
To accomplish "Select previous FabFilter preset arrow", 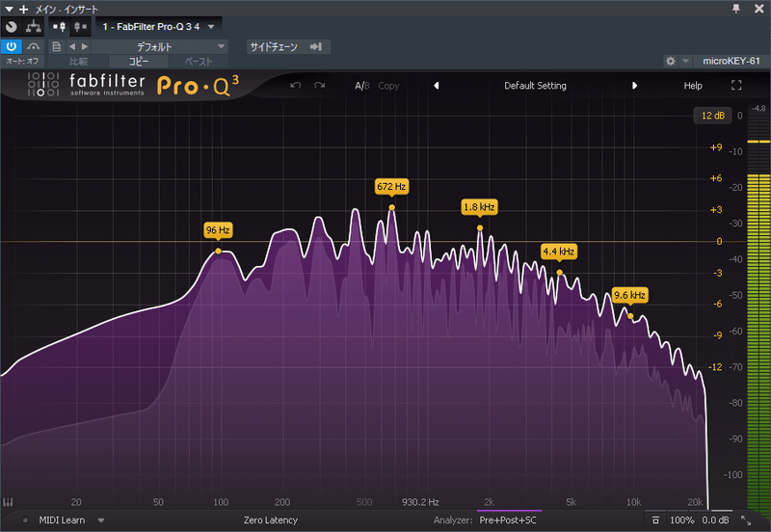I will (x=437, y=86).
